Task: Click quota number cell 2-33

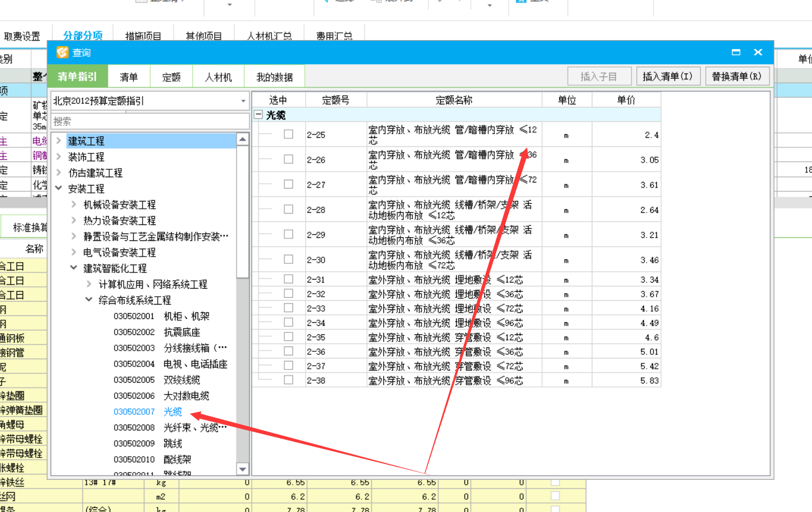Action: [336, 308]
